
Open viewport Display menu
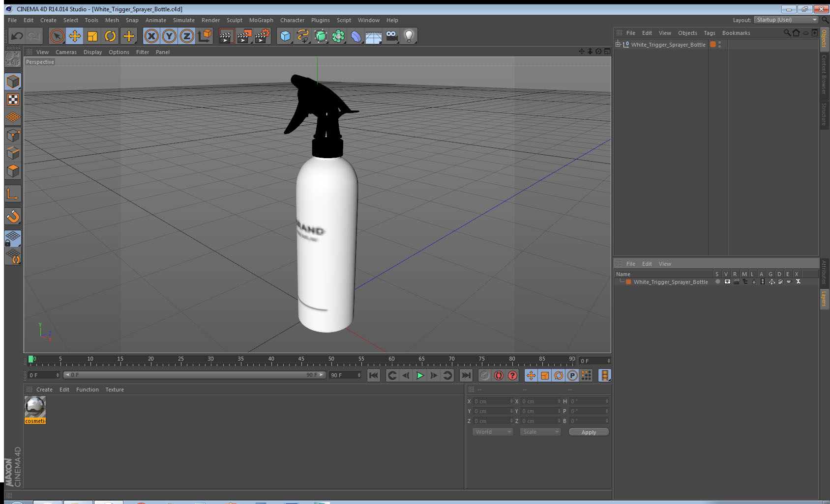click(x=92, y=52)
